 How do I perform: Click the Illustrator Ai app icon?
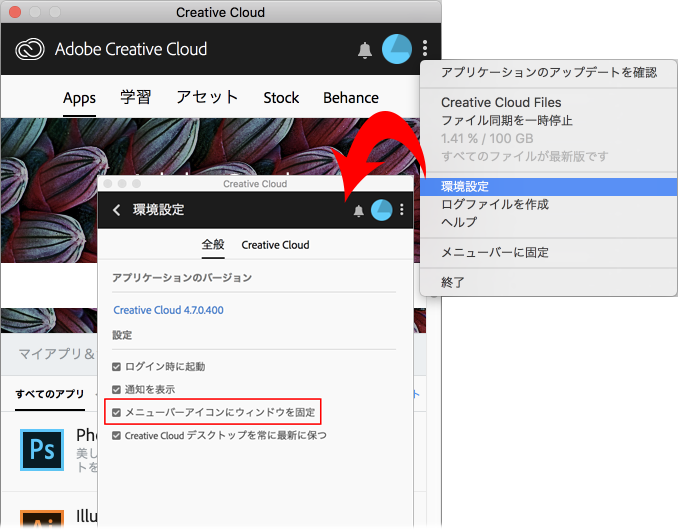click(x=42, y=519)
